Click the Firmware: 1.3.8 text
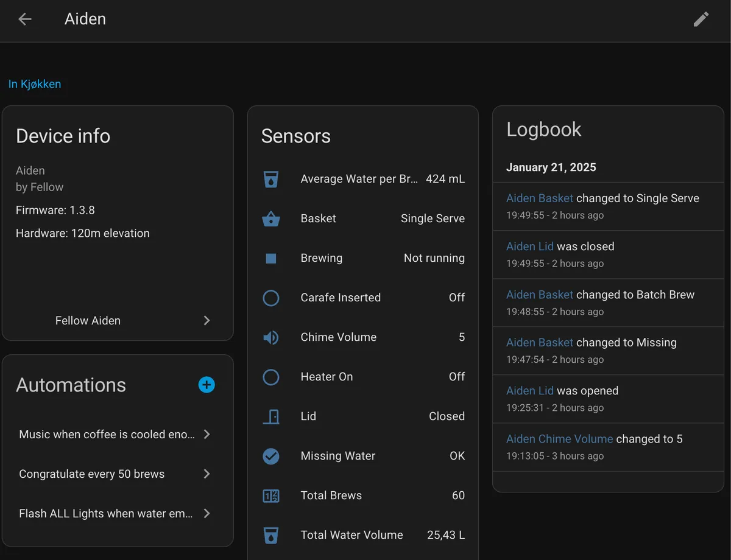This screenshot has width=731, height=560. pyautogui.click(x=55, y=210)
